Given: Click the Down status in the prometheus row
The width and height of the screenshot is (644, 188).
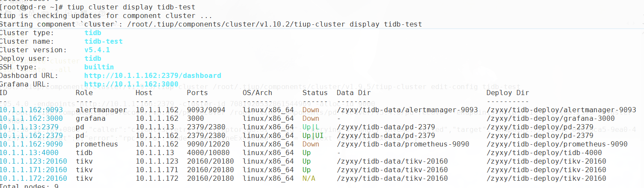Looking at the screenshot, I should (311, 144).
